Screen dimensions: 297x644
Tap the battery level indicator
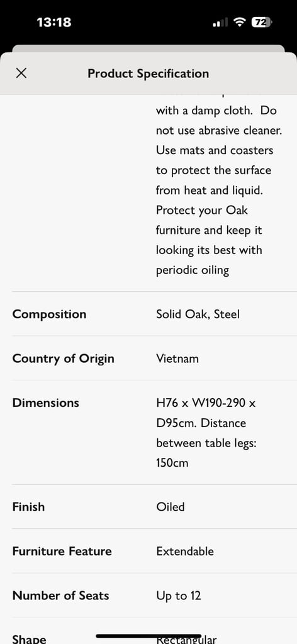(x=262, y=22)
